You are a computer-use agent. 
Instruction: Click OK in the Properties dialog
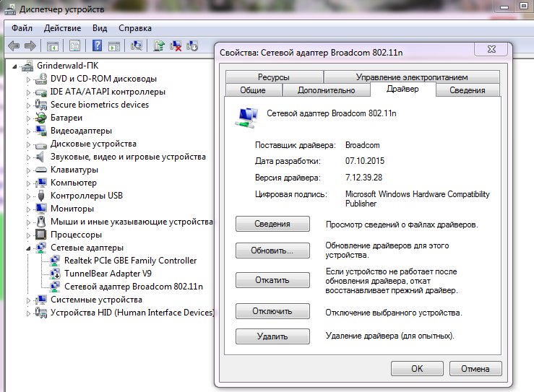417,368
